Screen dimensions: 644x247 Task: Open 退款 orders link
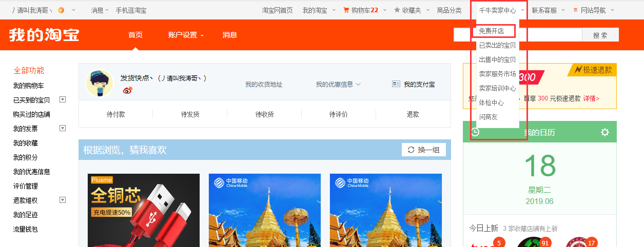(x=413, y=114)
